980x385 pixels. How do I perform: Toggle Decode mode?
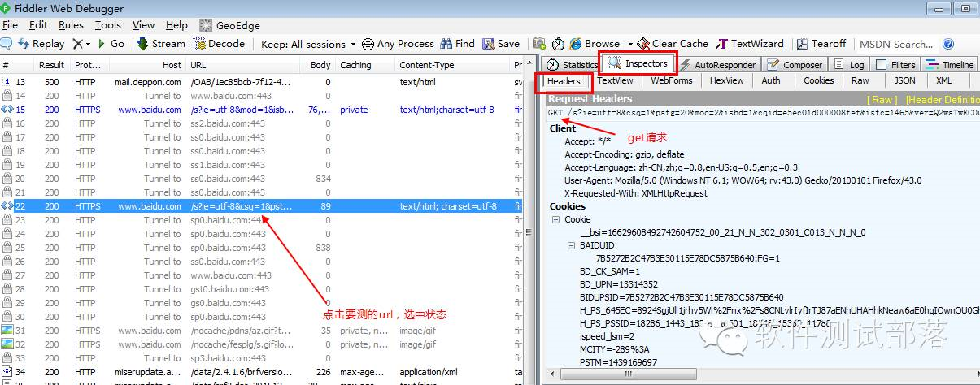coord(219,44)
